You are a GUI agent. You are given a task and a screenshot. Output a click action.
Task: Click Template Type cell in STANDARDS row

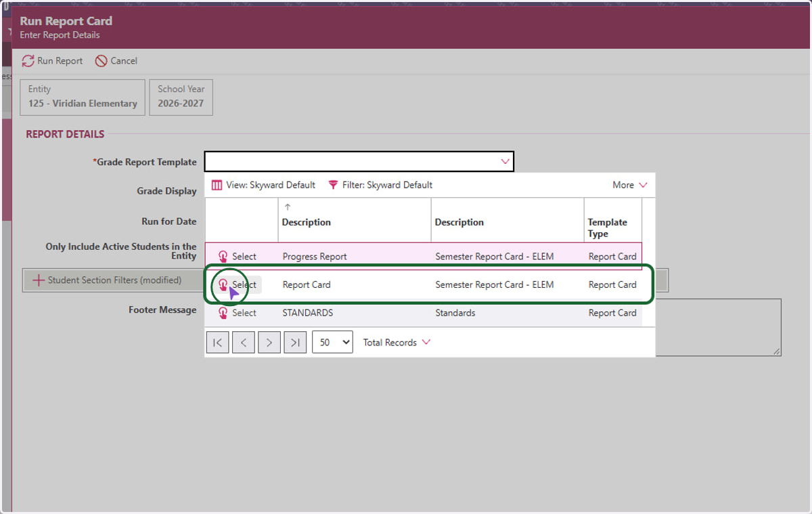coord(612,313)
